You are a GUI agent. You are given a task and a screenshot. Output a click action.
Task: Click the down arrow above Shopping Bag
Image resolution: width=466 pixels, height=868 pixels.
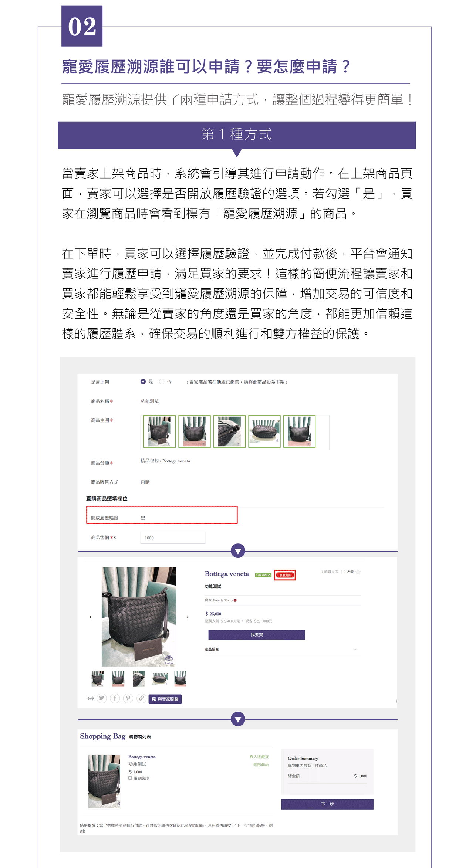(238, 719)
